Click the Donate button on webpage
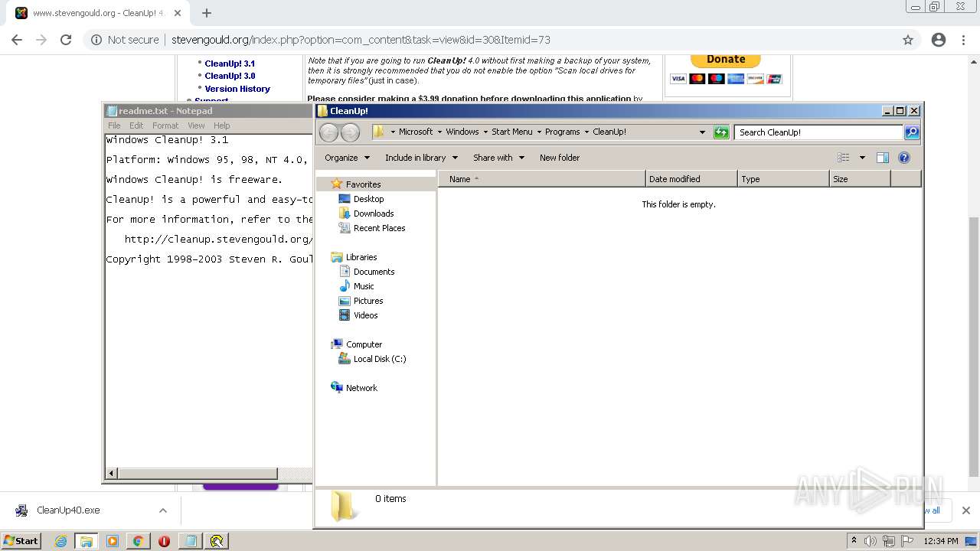Screen dimensions: 980x551 click(726, 60)
